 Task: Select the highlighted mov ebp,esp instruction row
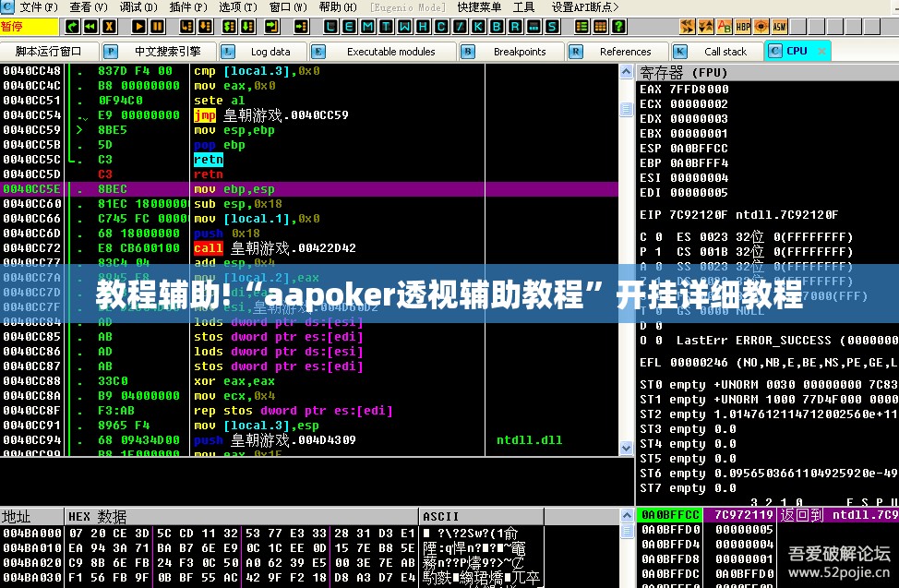pos(309,189)
